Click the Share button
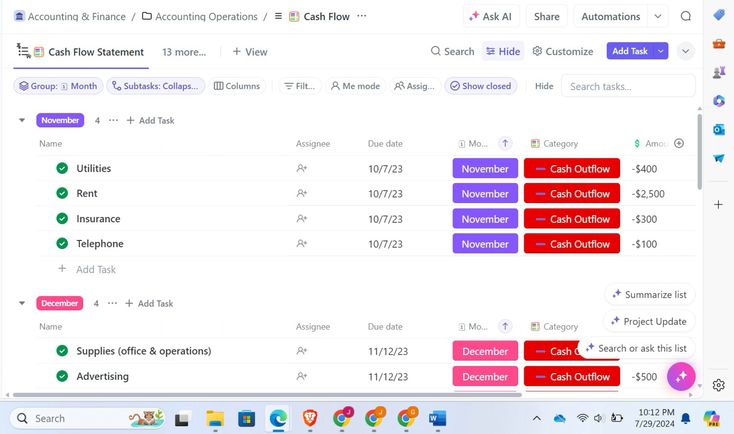This screenshot has width=734, height=434. [547, 16]
